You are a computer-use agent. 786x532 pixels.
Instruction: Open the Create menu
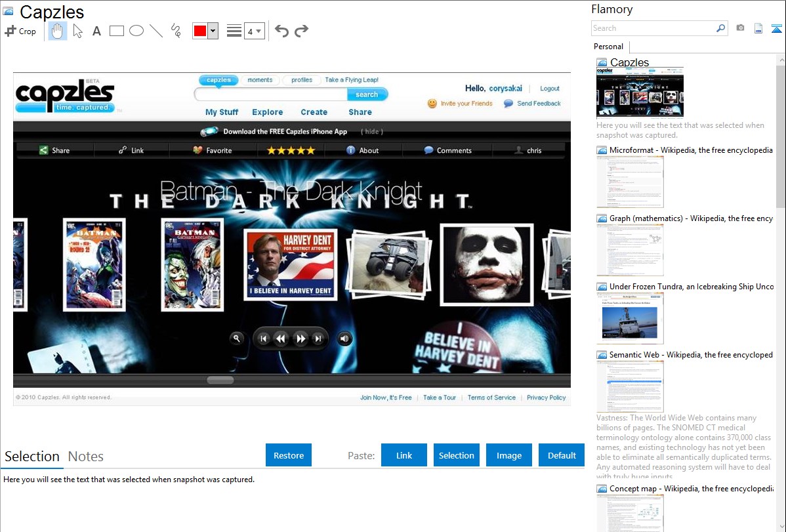(314, 112)
